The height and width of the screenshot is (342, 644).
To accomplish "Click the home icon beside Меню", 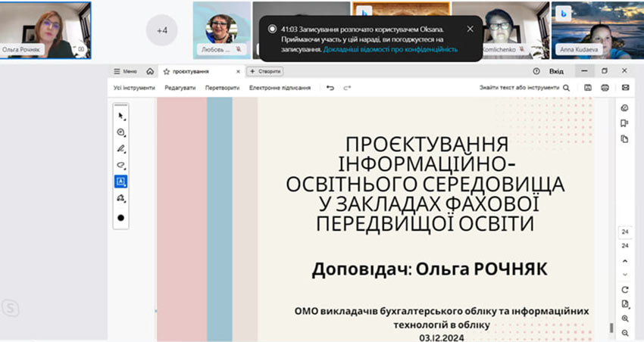I will (x=150, y=71).
